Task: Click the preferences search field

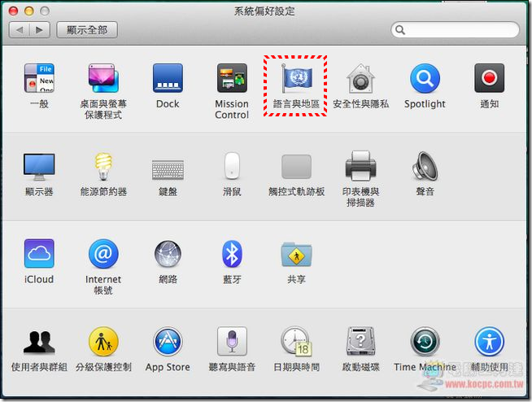Action: (x=455, y=30)
